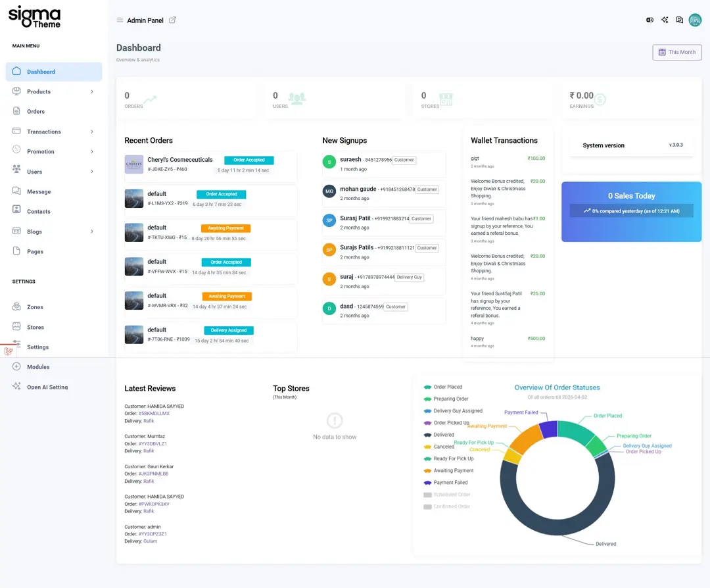
Task: Toggle Scheduled Order legend entry
Action: pos(447,495)
